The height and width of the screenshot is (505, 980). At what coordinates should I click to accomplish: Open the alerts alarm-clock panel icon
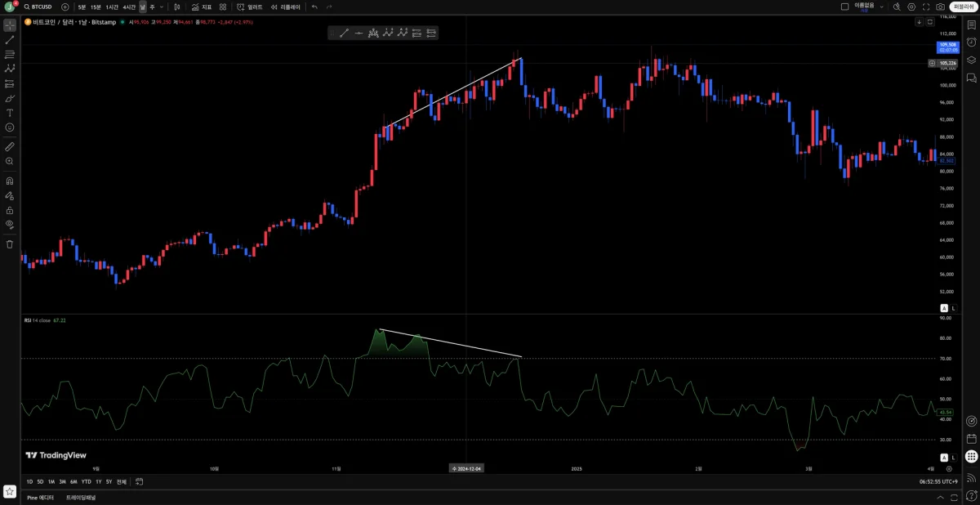(x=971, y=42)
